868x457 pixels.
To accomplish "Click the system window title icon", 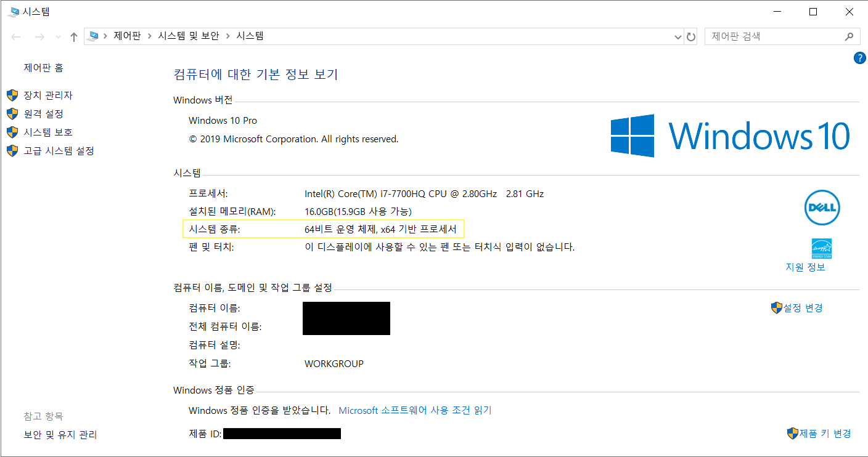I will coord(14,12).
